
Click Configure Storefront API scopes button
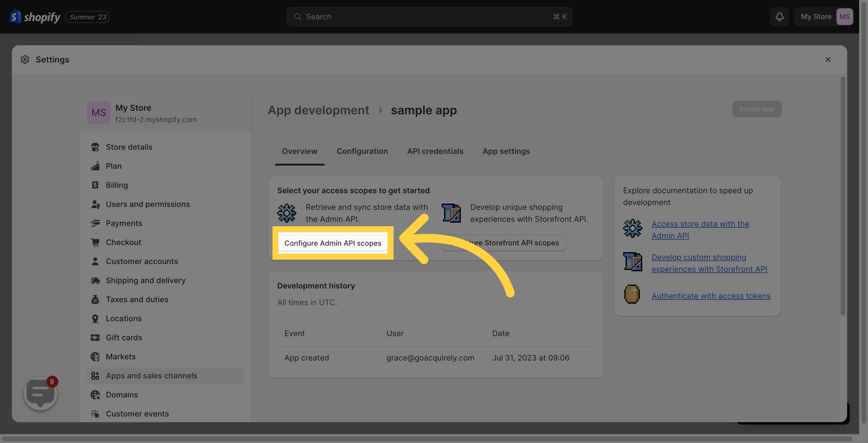(504, 243)
